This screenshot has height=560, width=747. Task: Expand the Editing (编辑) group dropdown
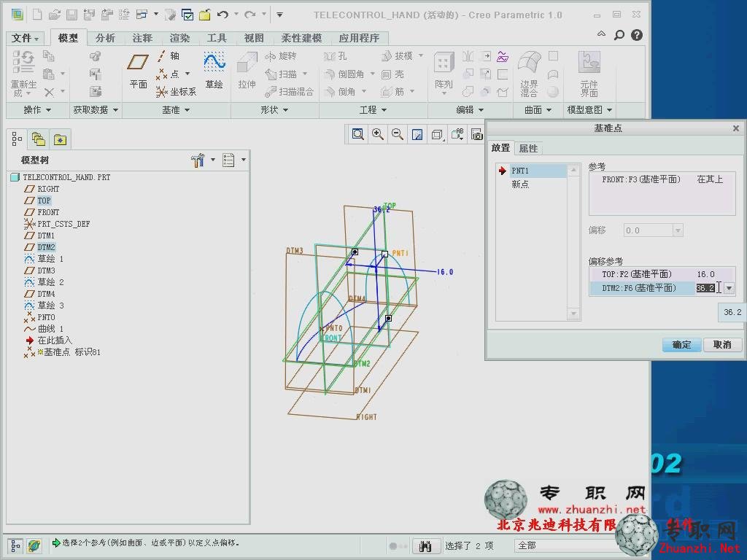[470, 110]
